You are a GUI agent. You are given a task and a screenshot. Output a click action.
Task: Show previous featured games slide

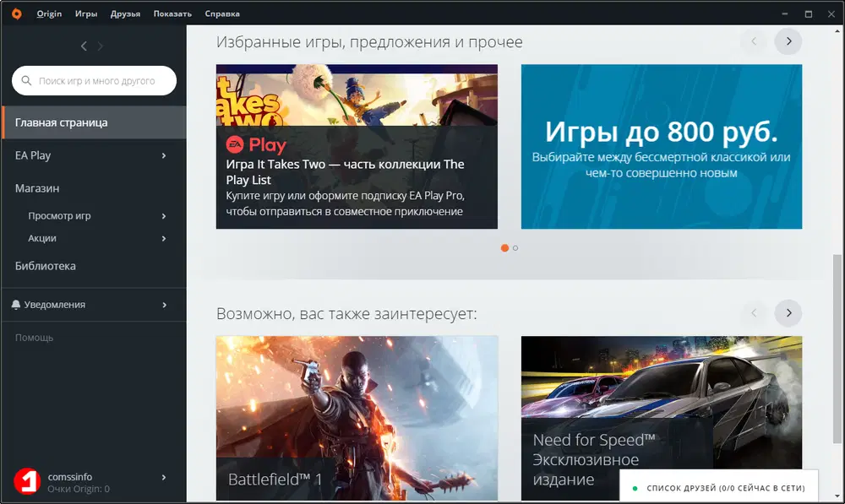754,41
